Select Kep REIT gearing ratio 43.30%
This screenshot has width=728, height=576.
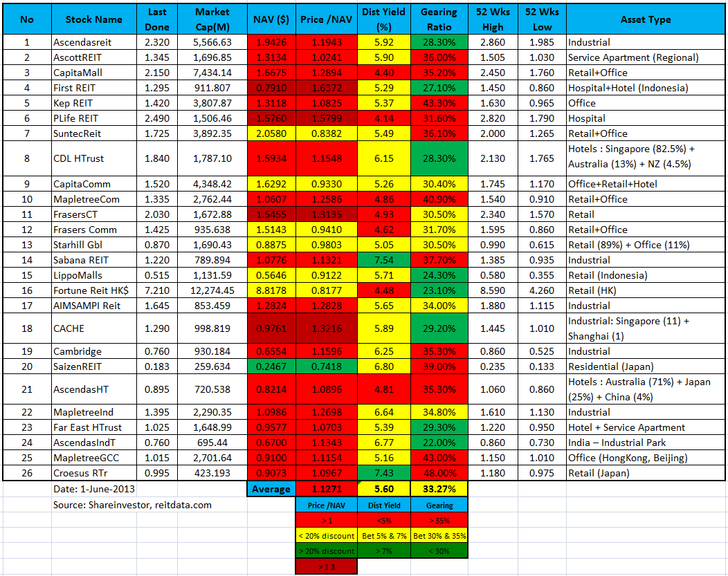[439, 104]
